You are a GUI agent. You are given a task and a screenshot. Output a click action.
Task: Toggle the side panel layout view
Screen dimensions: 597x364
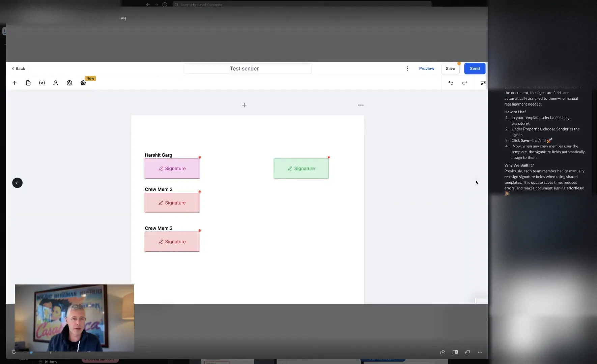point(455,352)
